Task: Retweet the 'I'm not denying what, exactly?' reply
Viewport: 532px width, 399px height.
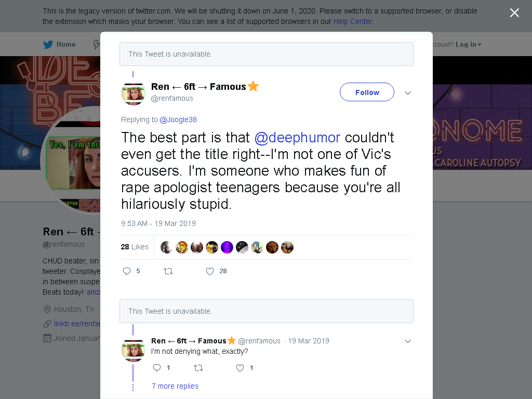Action: click(x=198, y=368)
